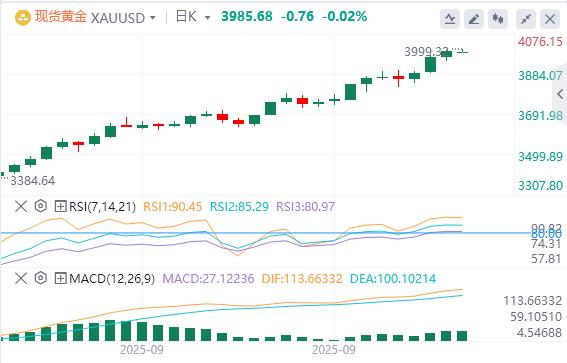This screenshot has width=567, height=363.
Task: Click the XAUUSD ticker symbol
Action: pos(118,18)
